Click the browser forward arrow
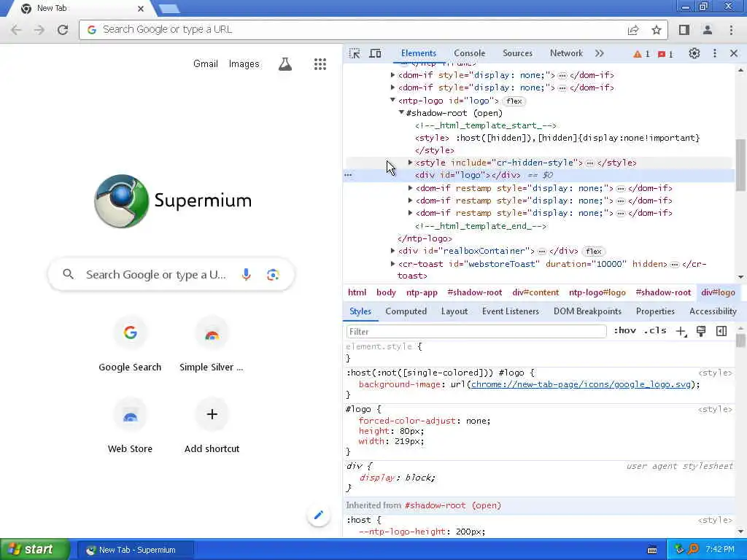This screenshot has width=747, height=560. point(39,30)
